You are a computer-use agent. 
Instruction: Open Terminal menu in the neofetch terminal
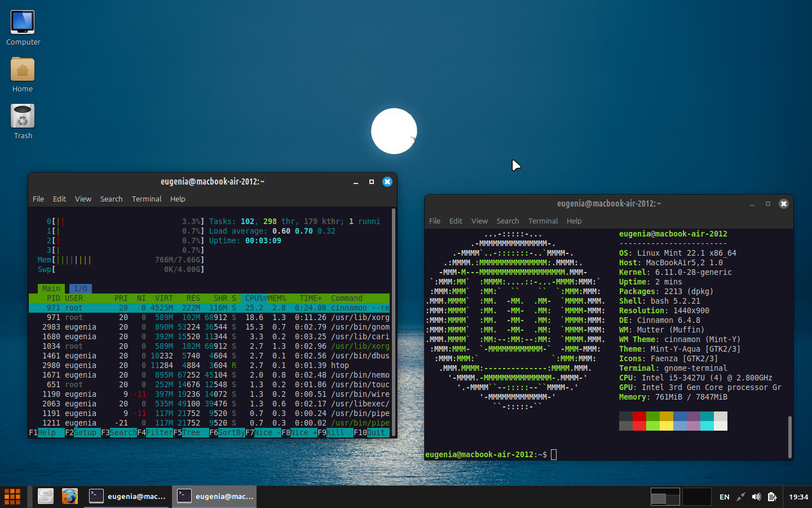click(x=543, y=221)
